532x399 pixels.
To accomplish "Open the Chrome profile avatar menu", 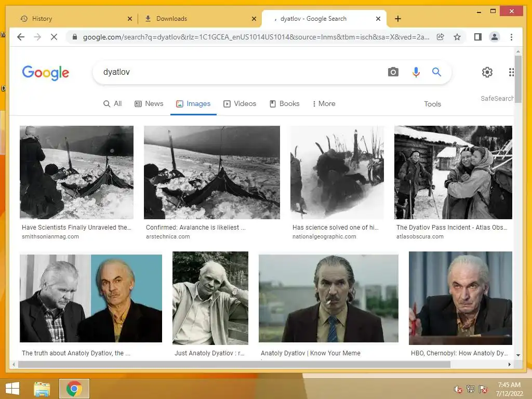I will pos(495,37).
